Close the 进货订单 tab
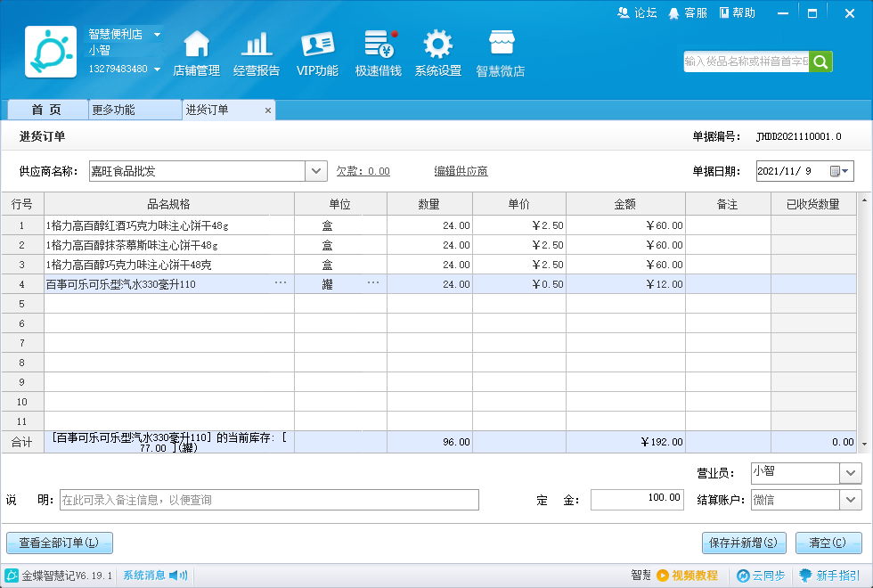The image size is (873, 588). (268, 110)
